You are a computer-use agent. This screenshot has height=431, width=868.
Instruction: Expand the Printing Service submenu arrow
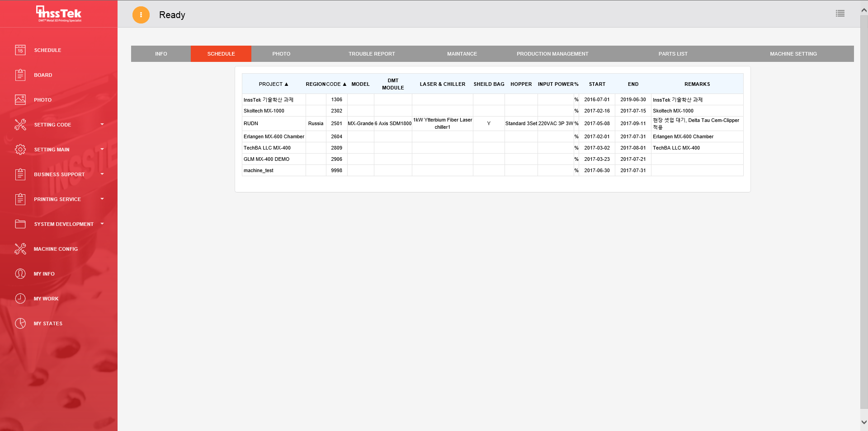(102, 199)
